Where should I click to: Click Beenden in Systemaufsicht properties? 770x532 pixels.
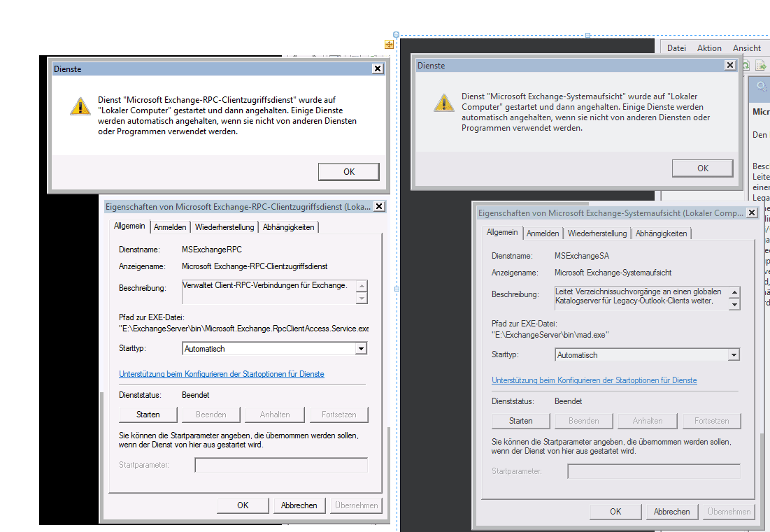[584, 421]
